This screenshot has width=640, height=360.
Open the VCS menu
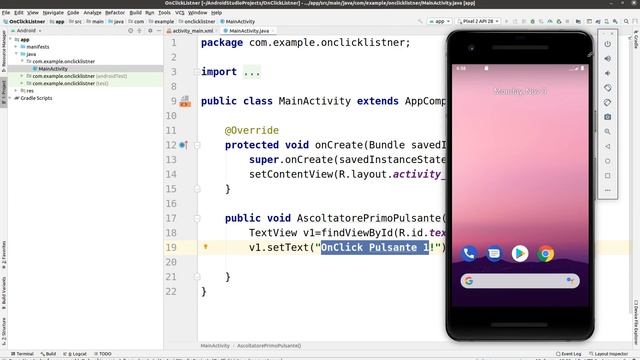[x=180, y=13]
